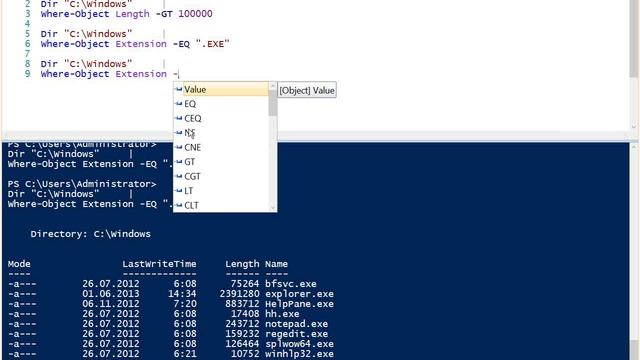This screenshot has width=640, height=360.
Task: Click the -EQ operator on line 6
Action: pos(181,44)
